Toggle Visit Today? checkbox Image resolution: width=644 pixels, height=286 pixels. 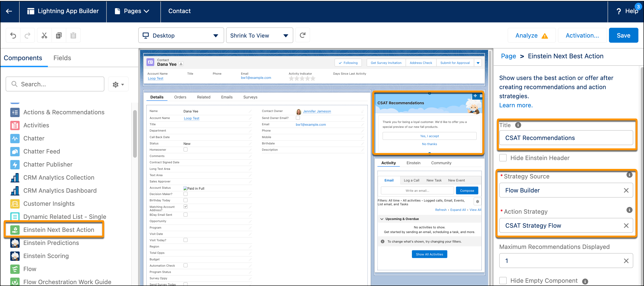click(185, 240)
